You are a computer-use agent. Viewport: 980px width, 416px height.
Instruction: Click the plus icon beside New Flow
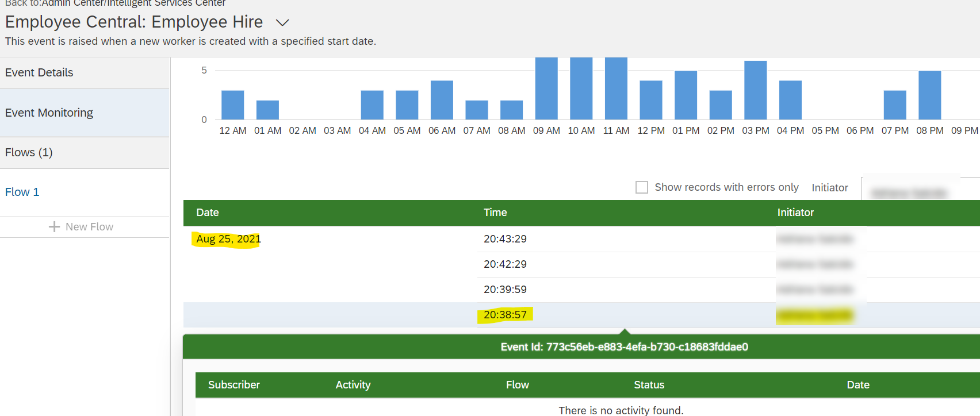tap(55, 227)
